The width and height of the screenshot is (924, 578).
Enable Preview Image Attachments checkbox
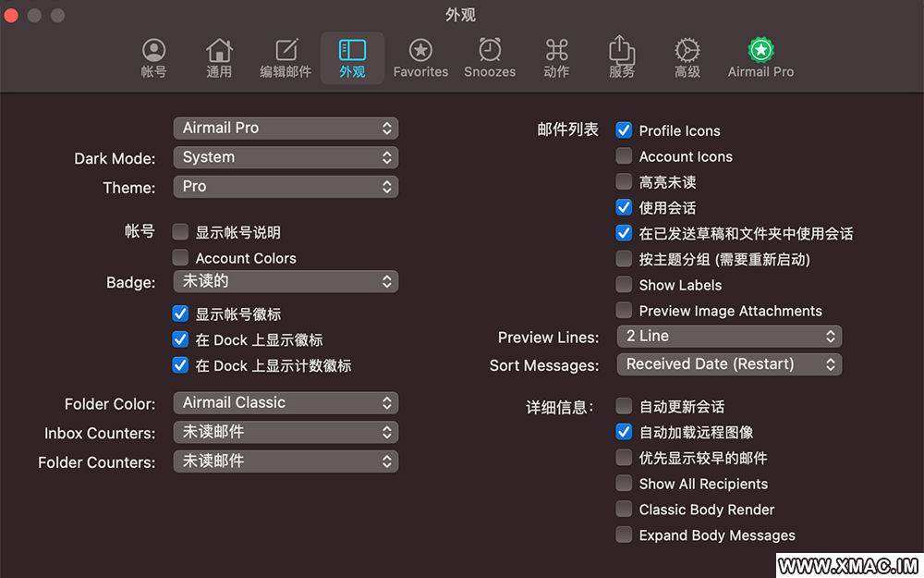624,310
